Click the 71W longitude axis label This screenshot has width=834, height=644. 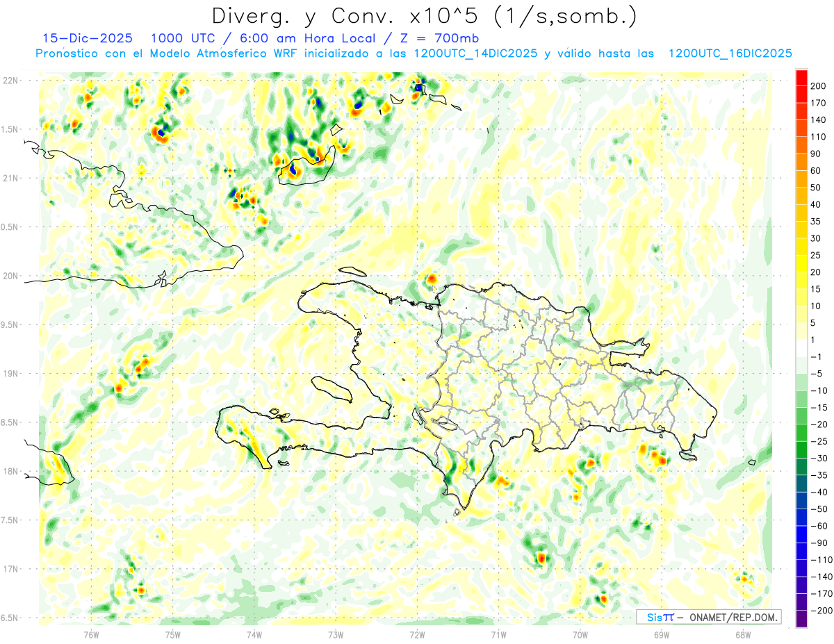498,634
